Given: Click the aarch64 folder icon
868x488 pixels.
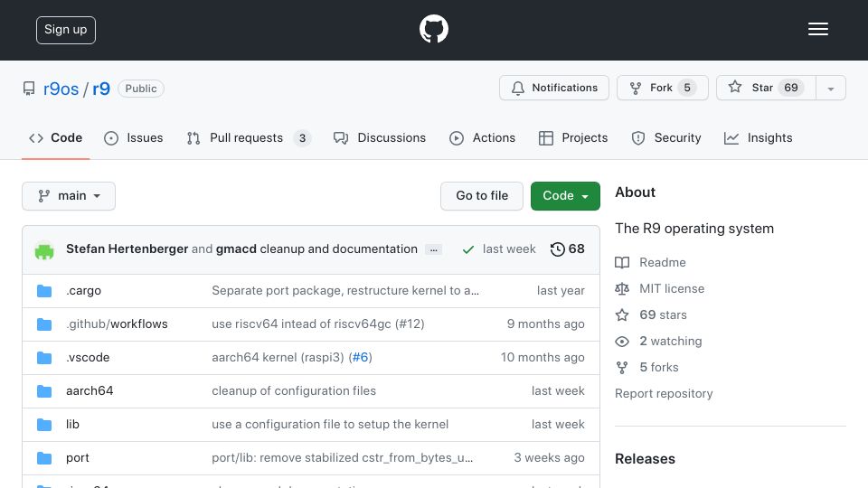Looking at the screenshot, I should [x=44, y=391].
